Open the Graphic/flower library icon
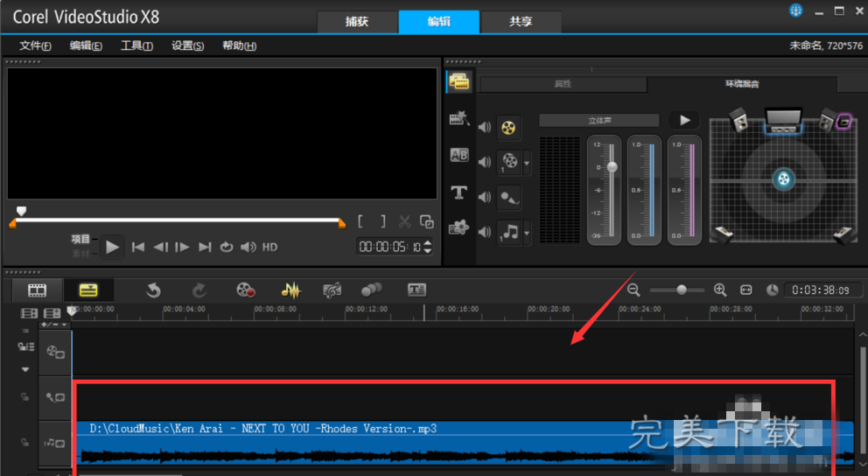Screen dimensions: 868x476 [x=458, y=227]
